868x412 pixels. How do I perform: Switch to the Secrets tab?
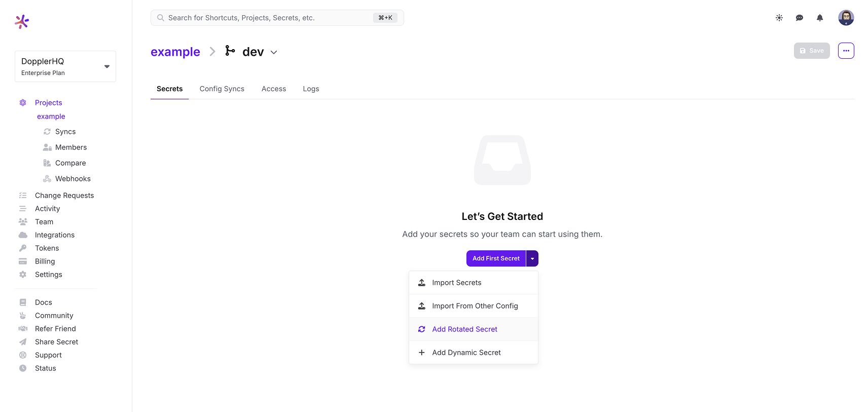point(170,89)
